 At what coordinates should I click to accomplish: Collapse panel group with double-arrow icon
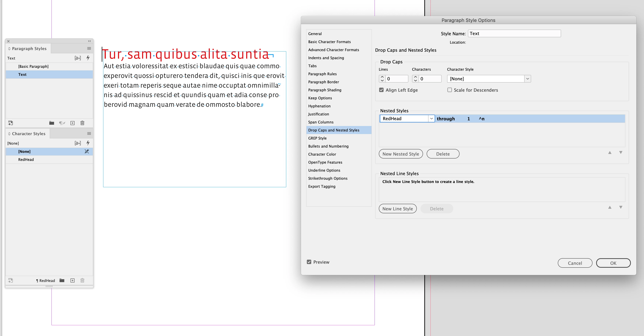[x=89, y=41]
